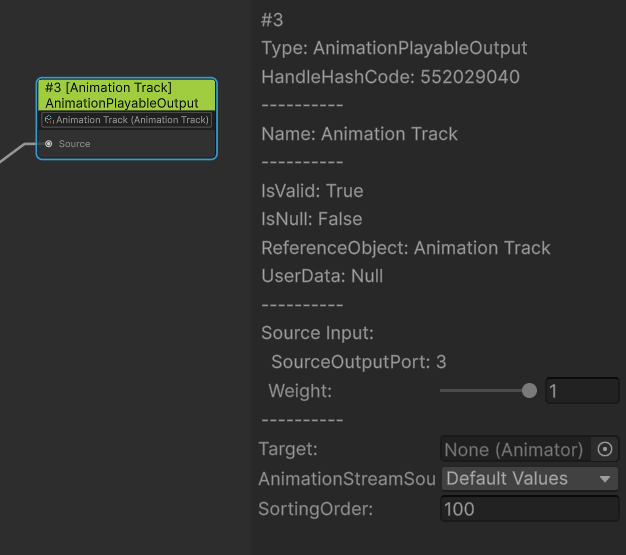Open the Target object picker circle icon
Screen dimensions: 626x555
tap(605, 450)
